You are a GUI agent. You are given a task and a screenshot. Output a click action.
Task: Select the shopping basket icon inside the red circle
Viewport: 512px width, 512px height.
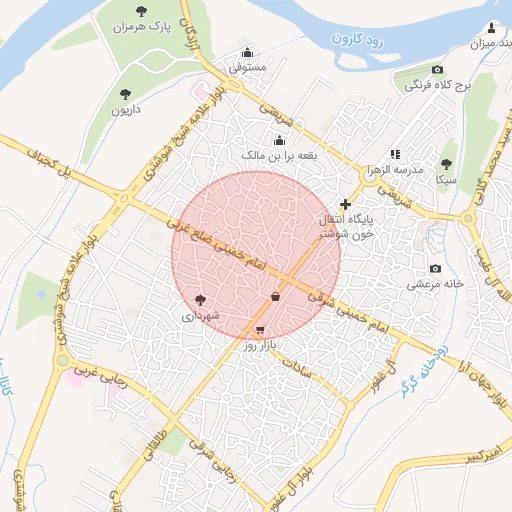point(275,296)
